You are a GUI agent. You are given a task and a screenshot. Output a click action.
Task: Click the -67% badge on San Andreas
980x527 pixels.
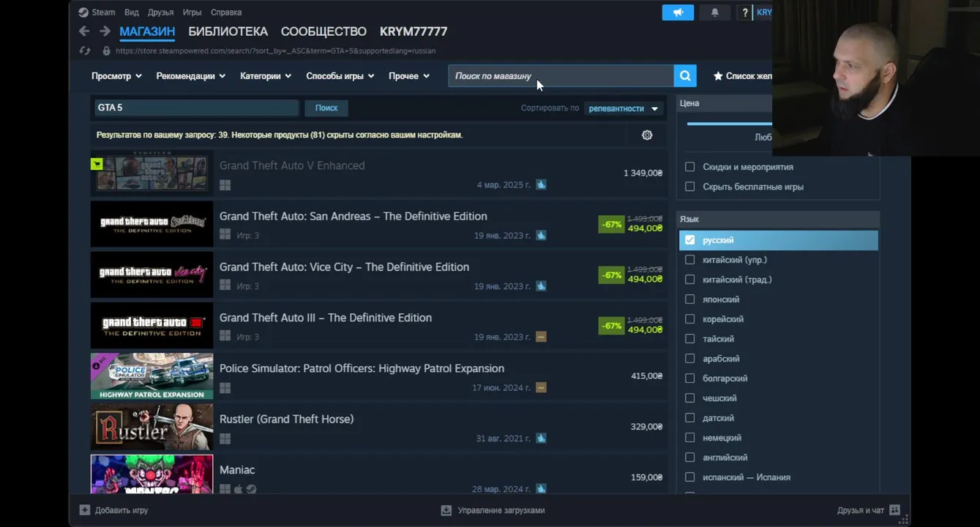(611, 224)
